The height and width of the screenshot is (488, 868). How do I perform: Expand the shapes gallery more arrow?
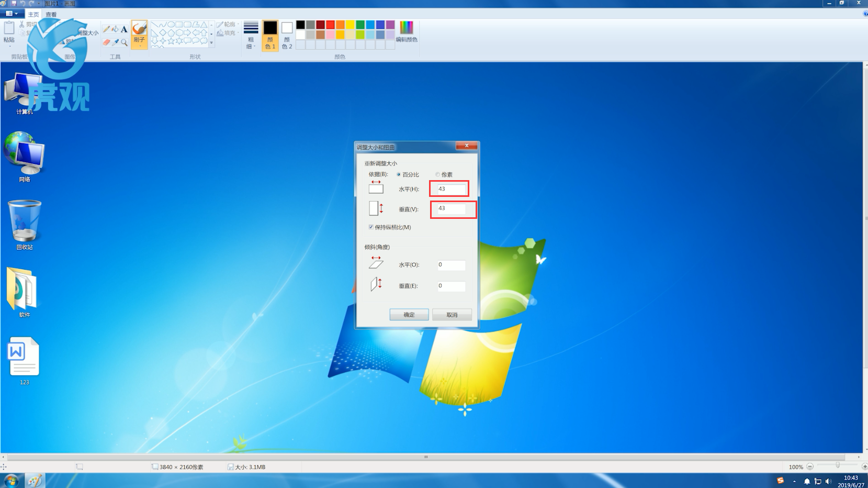211,42
